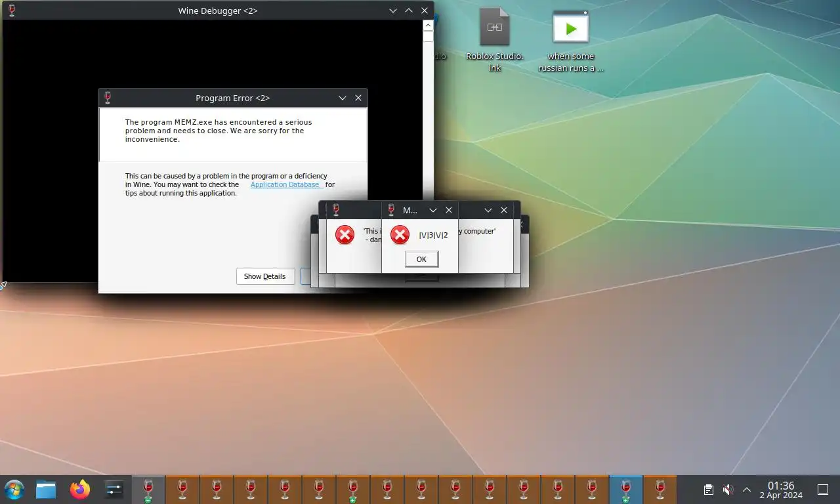Screen dimensions: 840x504
Task: Click the red error icon beside |V|3|V|2
Action: click(x=400, y=234)
